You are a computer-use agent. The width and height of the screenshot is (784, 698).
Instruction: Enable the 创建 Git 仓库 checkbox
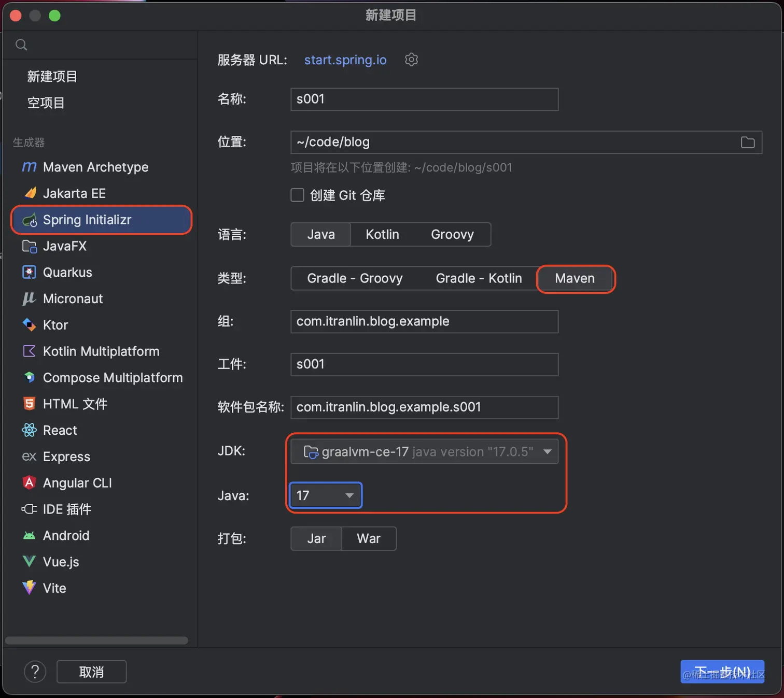click(298, 195)
